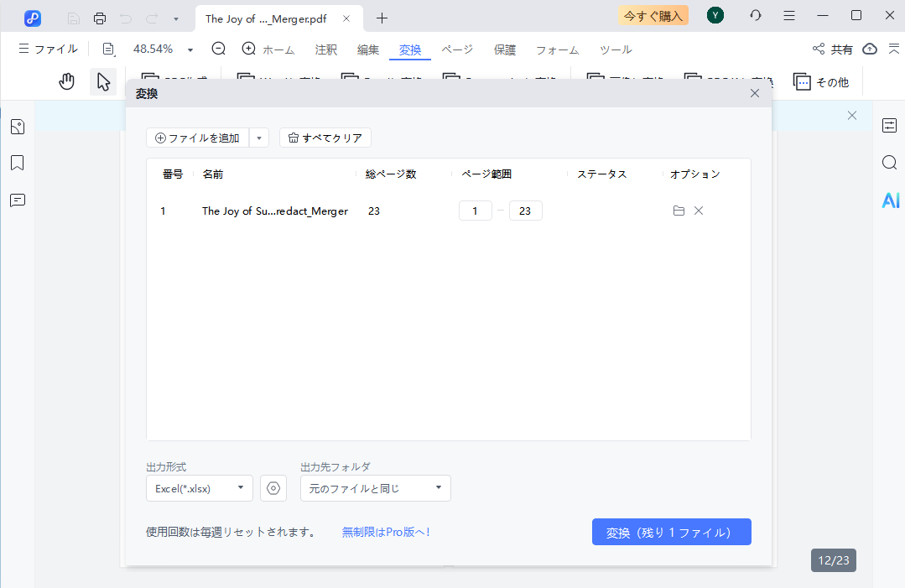Open the comments panel

pyautogui.click(x=18, y=200)
